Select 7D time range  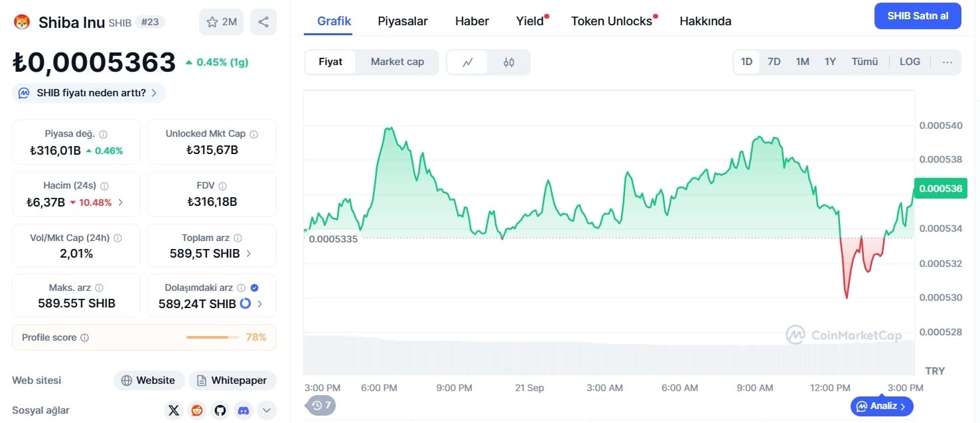(774, 62)
